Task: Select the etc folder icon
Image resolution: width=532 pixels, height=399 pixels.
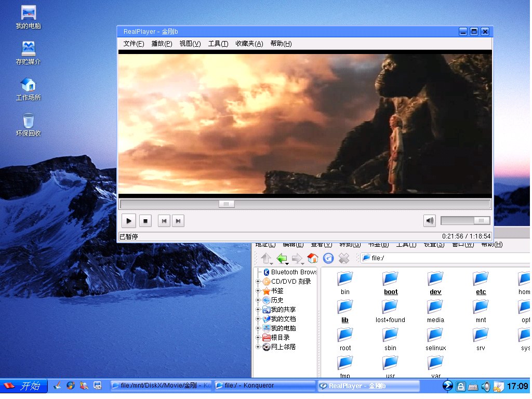Action: (481, 278)
